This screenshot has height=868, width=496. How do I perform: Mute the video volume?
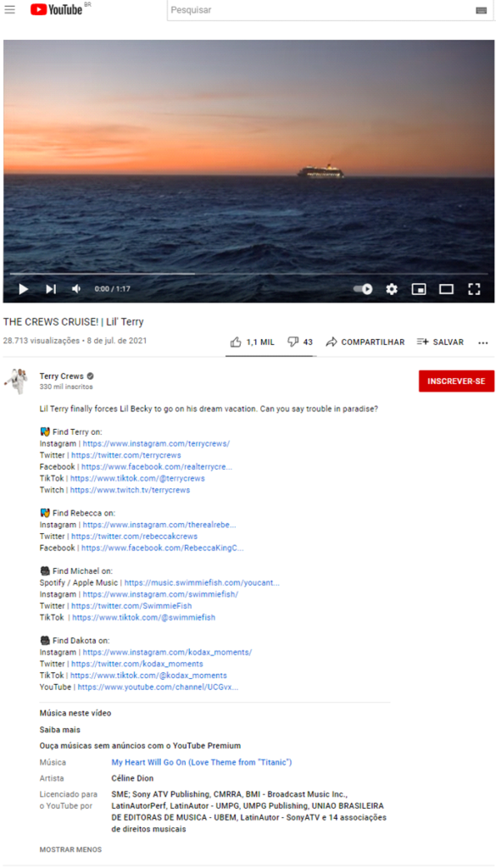(76, 289)
